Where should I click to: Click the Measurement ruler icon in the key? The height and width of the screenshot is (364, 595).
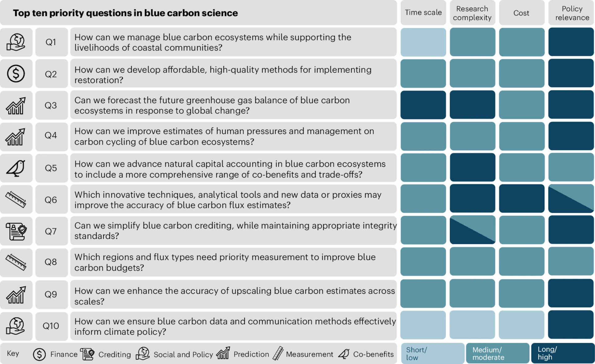278,353
